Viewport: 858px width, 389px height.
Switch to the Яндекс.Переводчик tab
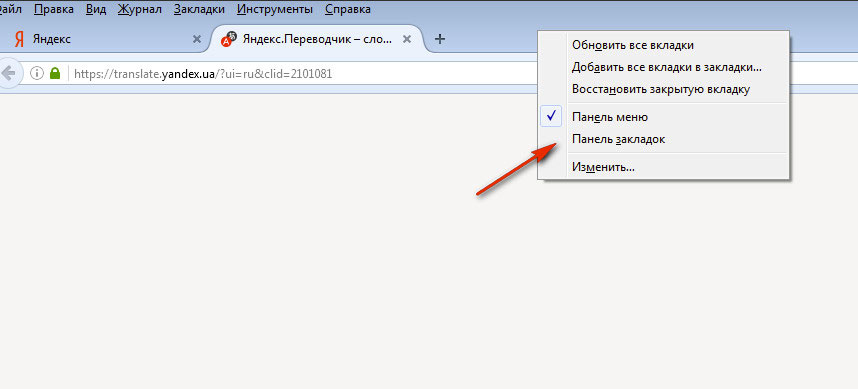click(x=316, y=39)
